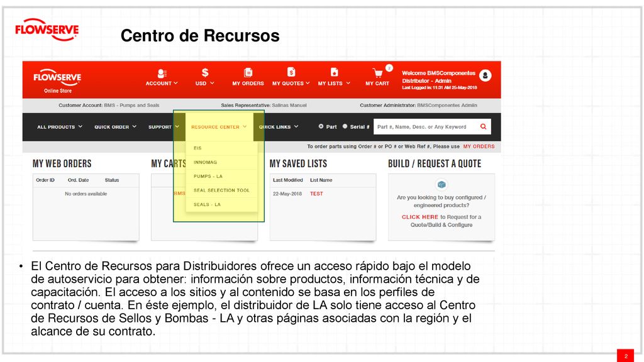Expand the QUICK ORDER menu
Image resolution: width=644 pixels, height=362 pixels.
[116, 127]
